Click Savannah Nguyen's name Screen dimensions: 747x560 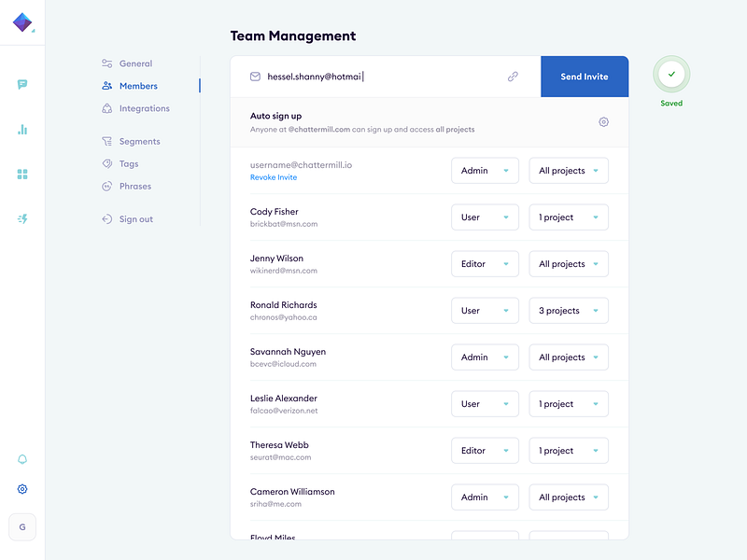pyautogui.click(x=288, y=352)
